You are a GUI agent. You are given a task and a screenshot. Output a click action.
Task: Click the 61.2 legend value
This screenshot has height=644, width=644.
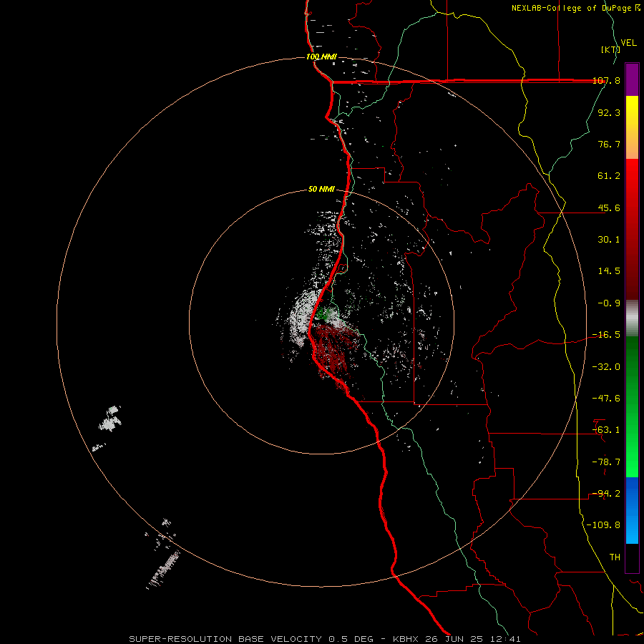(609, 176)
